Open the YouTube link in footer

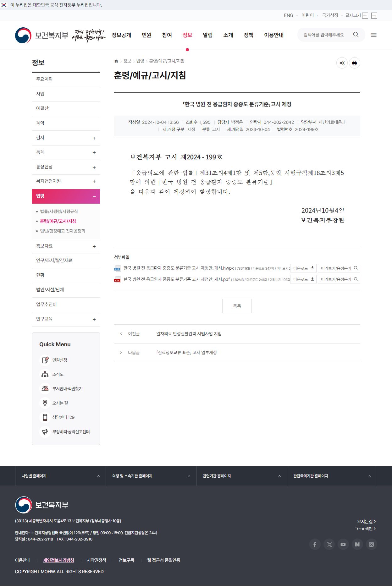pyautogui.click(x=343, y=544)
